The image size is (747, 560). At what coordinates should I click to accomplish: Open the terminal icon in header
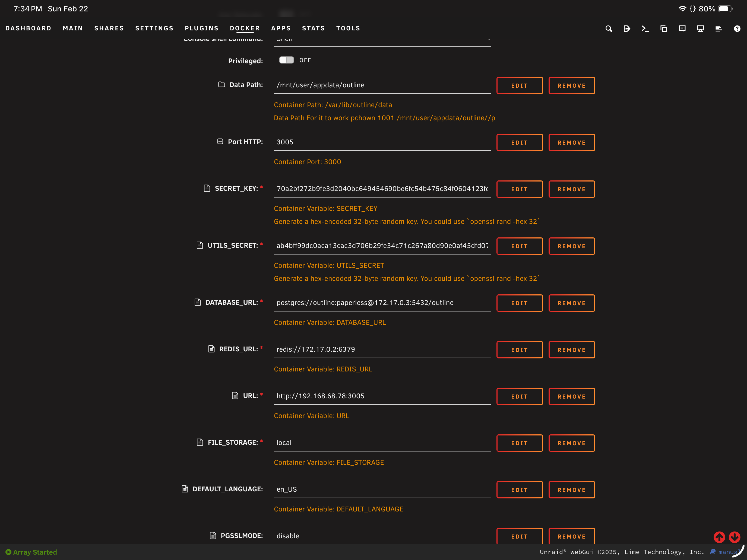tap(645, 29)
